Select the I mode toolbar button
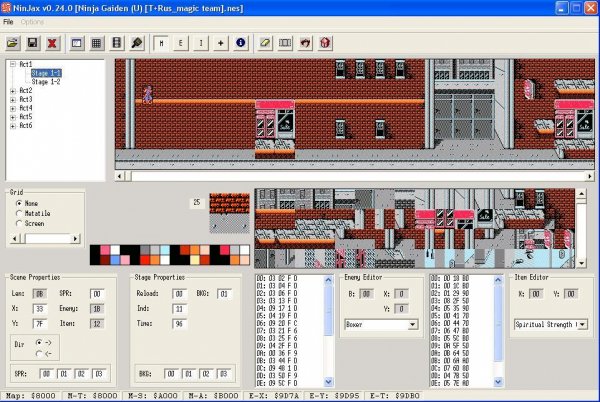This screenshot has height=402, width=600. click(x=201, y=43)
